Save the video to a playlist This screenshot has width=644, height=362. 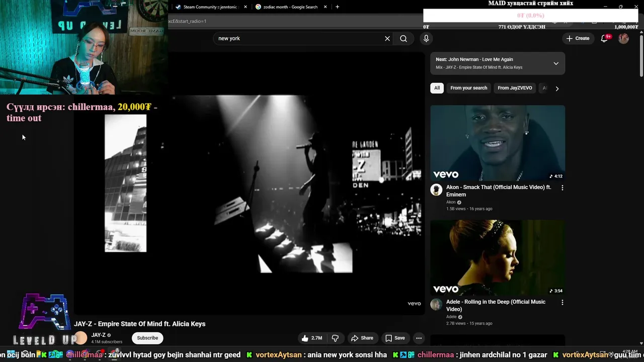point(395,338)
